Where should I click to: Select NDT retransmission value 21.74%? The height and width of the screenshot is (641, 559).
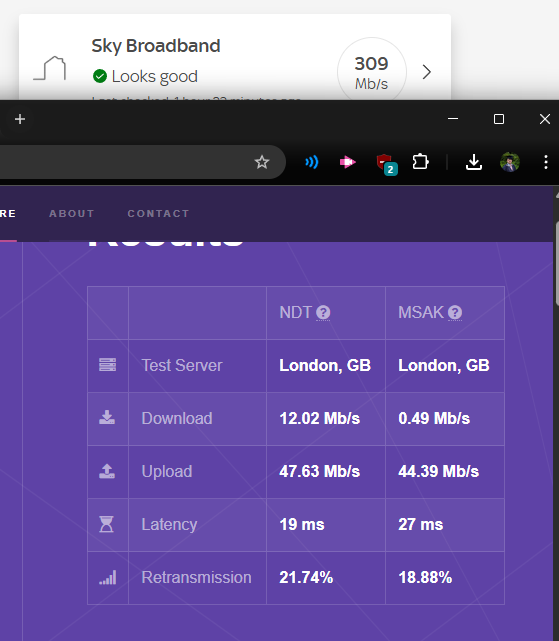(x=306, y=578)
